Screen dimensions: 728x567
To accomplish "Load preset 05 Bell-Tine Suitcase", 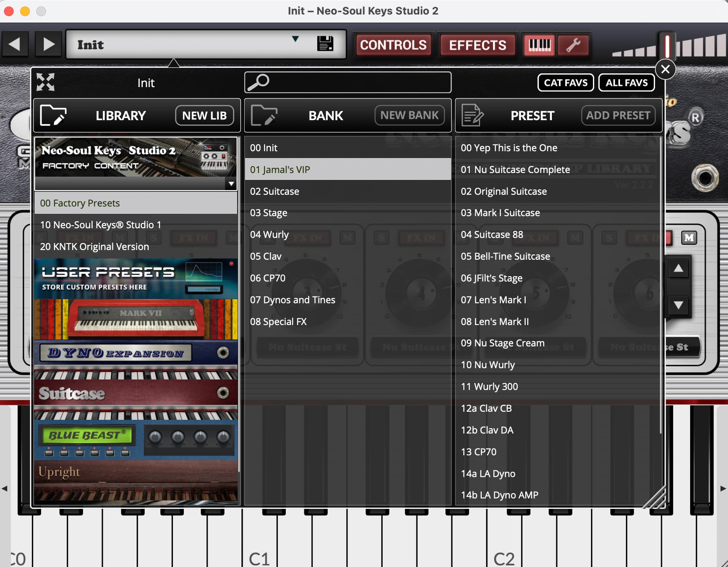I will (x=558, y=256).
